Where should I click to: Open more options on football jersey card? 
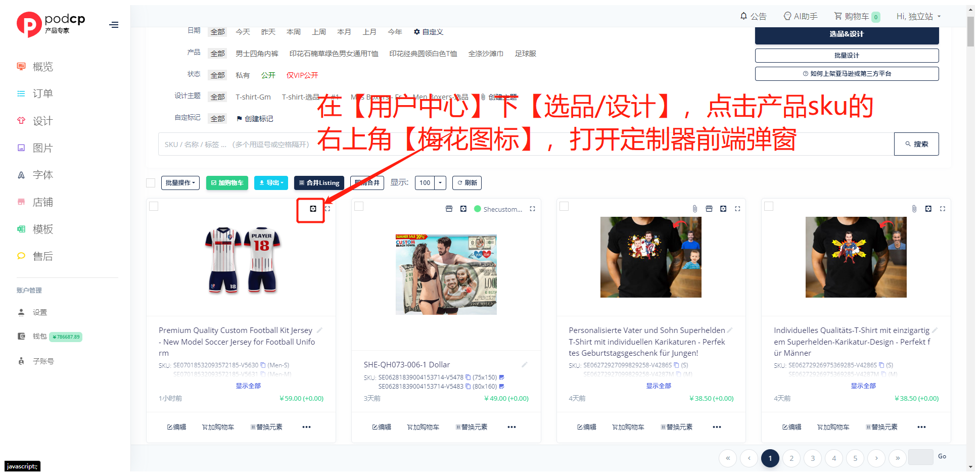pyautogui.click(x=307, y=427)
